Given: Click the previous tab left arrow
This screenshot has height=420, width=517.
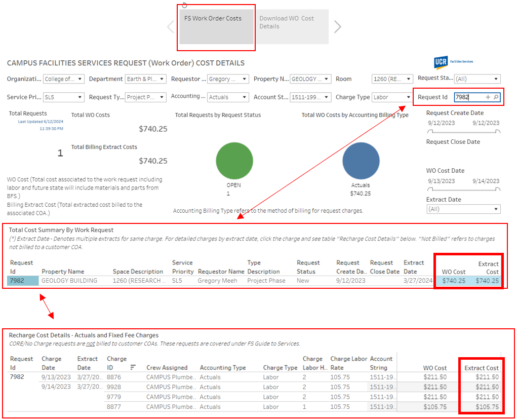Looking at the screenshot, I should pos(171,27).
